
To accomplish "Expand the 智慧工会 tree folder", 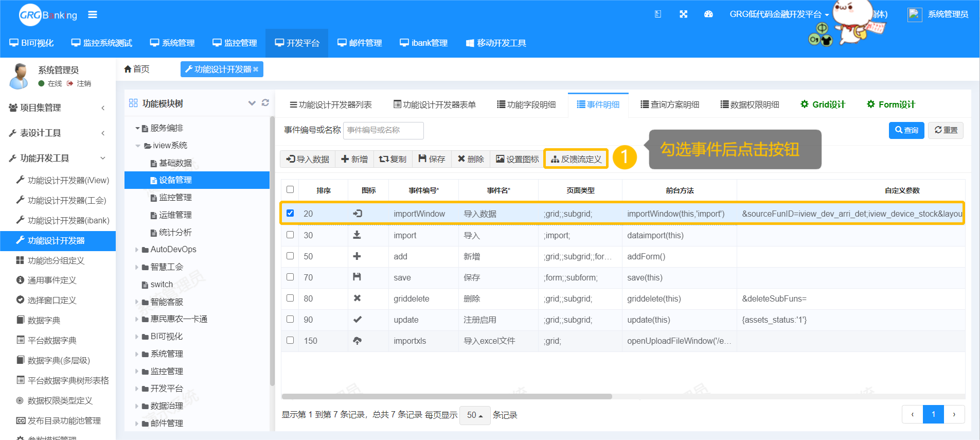I will 137,267.
